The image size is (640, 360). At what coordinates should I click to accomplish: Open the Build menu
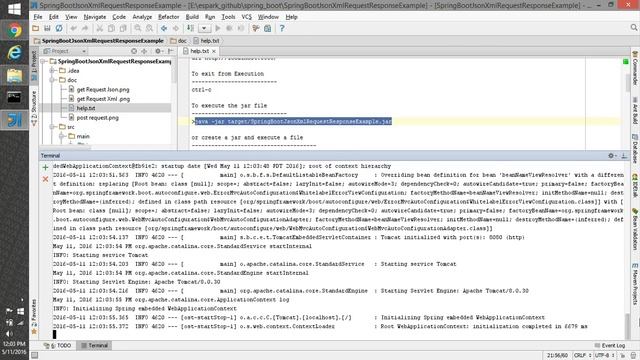pos(192,17)
